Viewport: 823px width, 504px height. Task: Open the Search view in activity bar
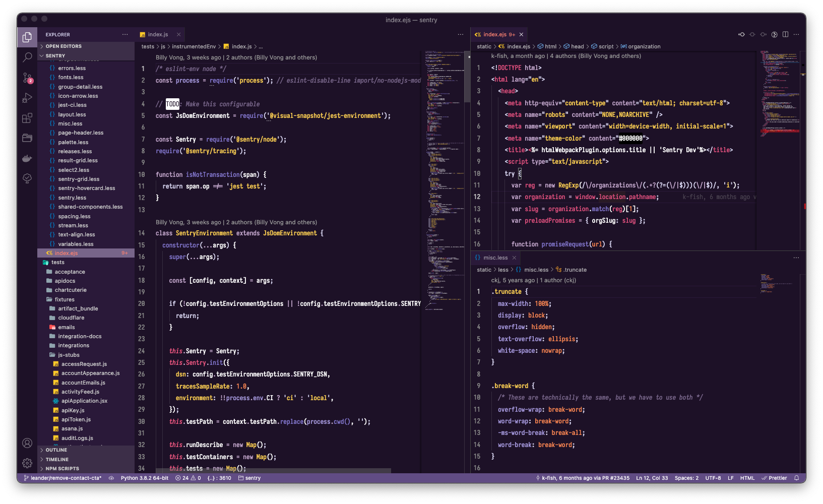coord(27,57)
